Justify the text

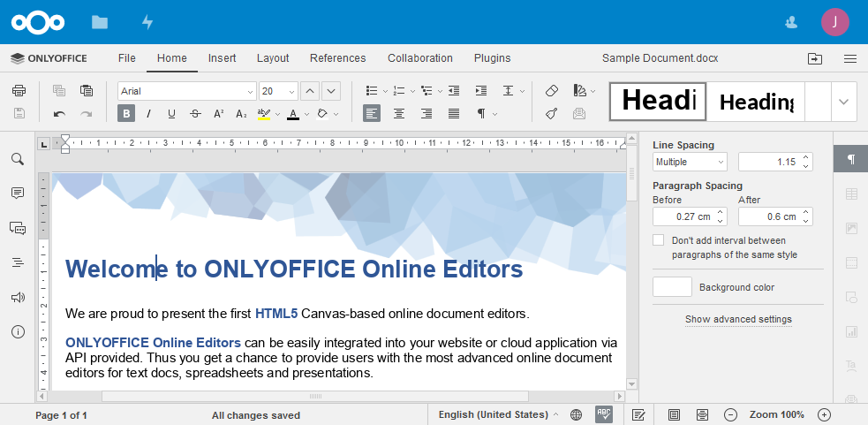(454, 114)
